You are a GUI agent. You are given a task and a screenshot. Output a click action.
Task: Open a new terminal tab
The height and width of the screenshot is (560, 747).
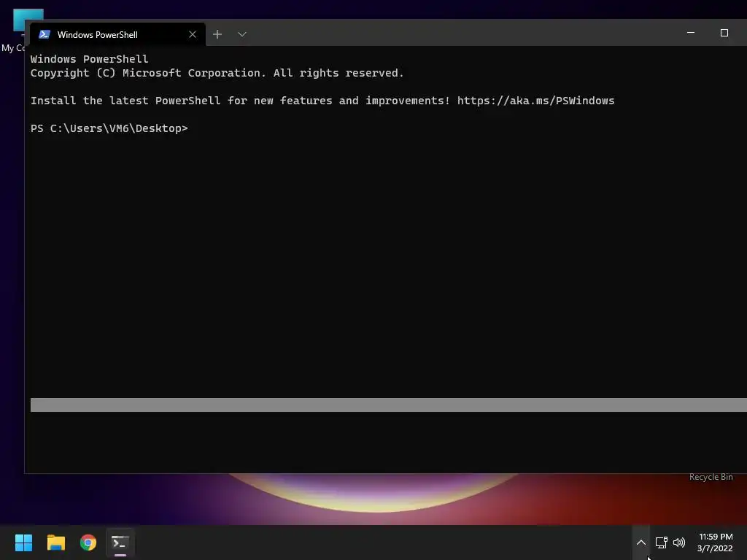pyautogui.click(x=217, y=34)
